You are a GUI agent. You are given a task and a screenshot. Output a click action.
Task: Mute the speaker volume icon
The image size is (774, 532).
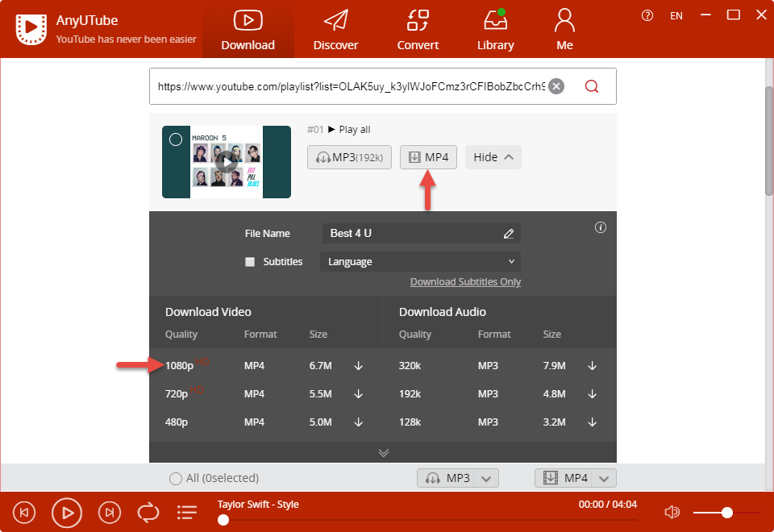tap(672, 513)
